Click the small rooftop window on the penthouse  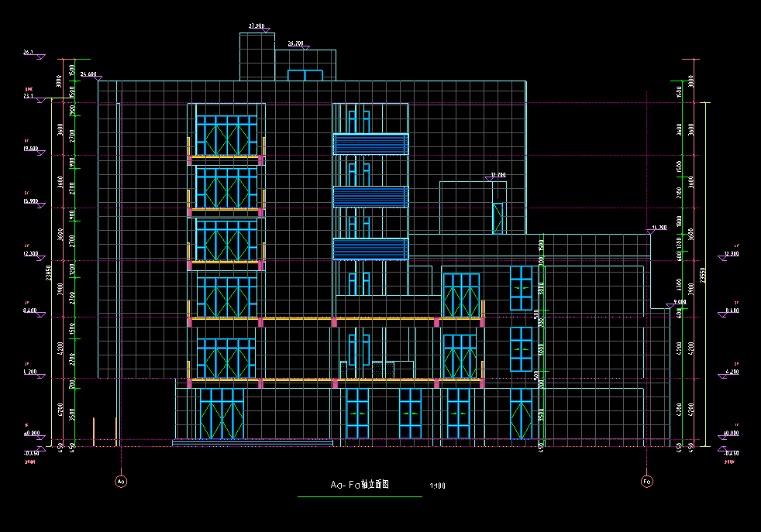click(305, 75)
